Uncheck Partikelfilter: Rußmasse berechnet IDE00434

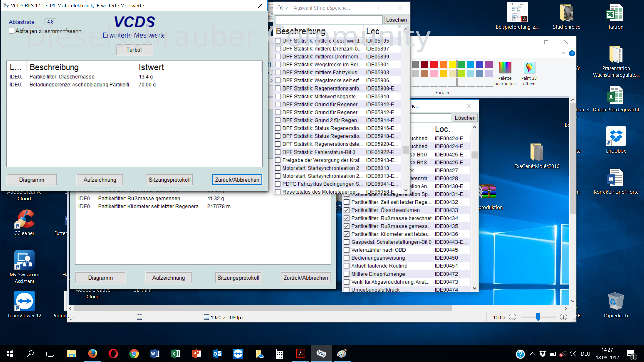point(346,218)
